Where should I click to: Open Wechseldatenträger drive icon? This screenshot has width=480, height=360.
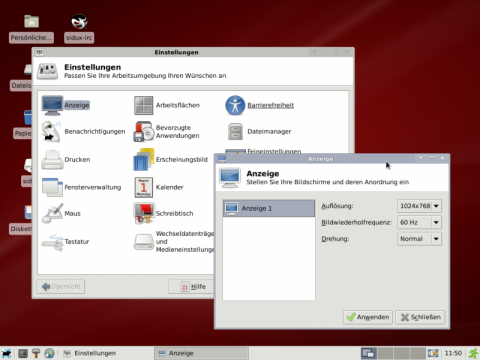[x=144, y=242]
